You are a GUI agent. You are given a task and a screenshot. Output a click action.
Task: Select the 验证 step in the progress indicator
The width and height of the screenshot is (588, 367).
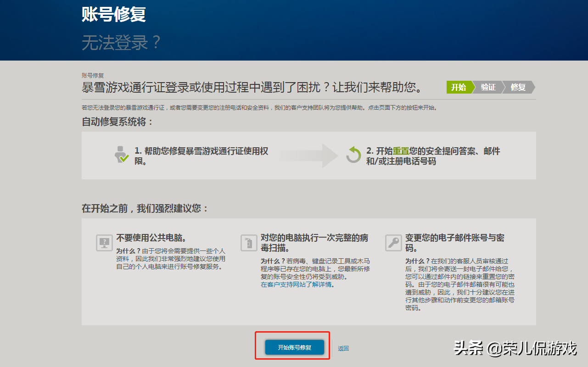coord(489,87)
